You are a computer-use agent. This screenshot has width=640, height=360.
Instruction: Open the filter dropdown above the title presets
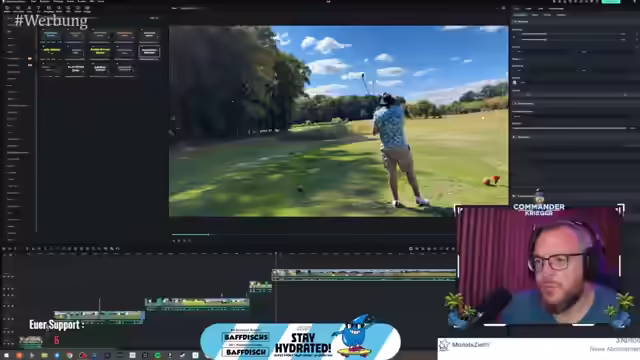pyautogui.click(x=154, y=18)
